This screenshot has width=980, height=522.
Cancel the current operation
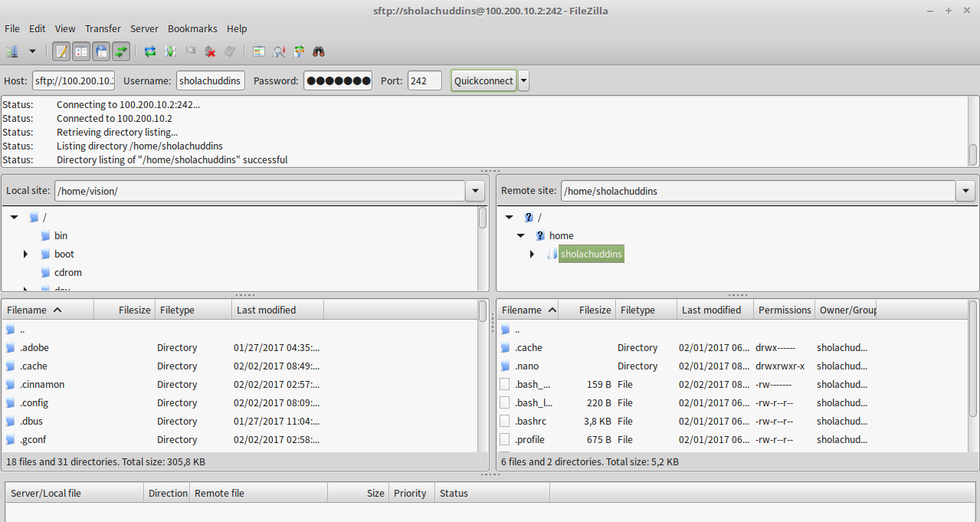pos(190,51)
